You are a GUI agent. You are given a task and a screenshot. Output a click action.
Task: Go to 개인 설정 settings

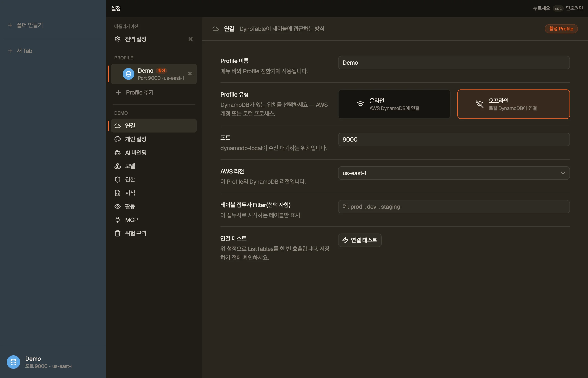point(154,139)
